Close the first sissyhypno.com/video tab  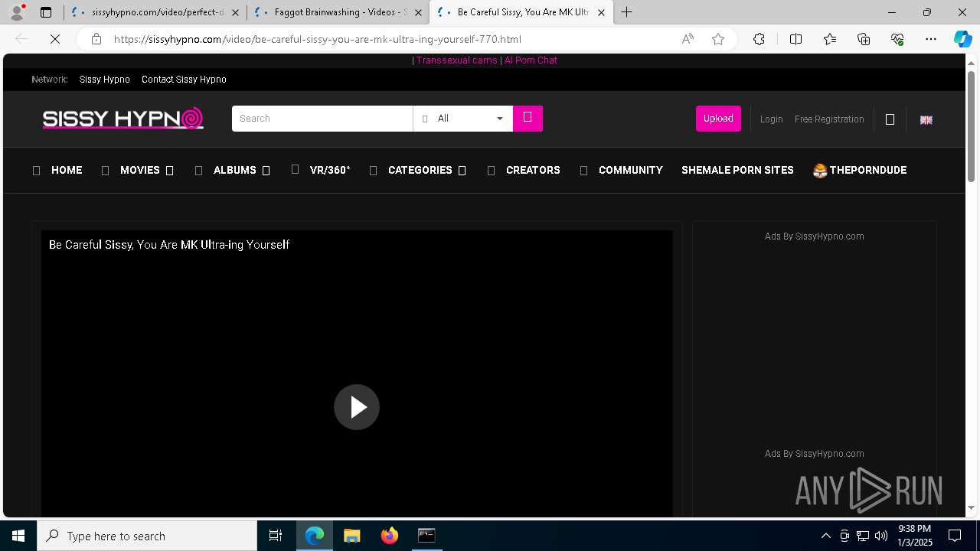click(235, 12)
